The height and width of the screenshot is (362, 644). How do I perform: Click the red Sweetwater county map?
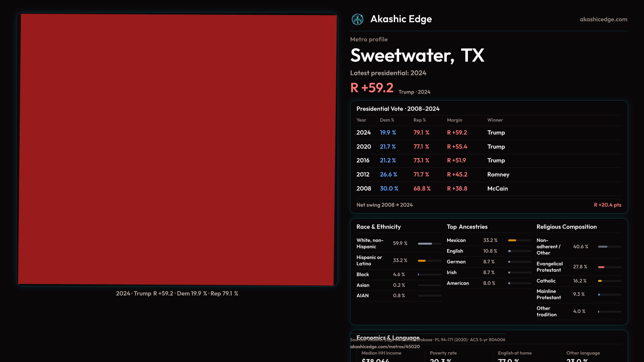click(x=177, y=149)
